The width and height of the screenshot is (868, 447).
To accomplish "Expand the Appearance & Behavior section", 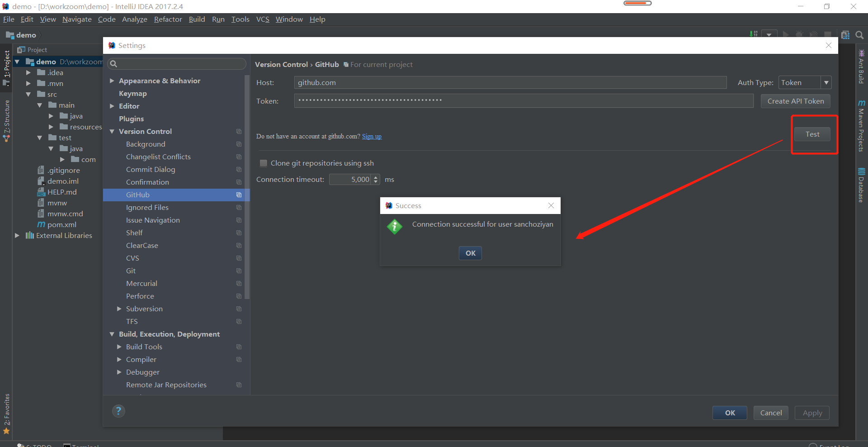I will tap(112, 81).
